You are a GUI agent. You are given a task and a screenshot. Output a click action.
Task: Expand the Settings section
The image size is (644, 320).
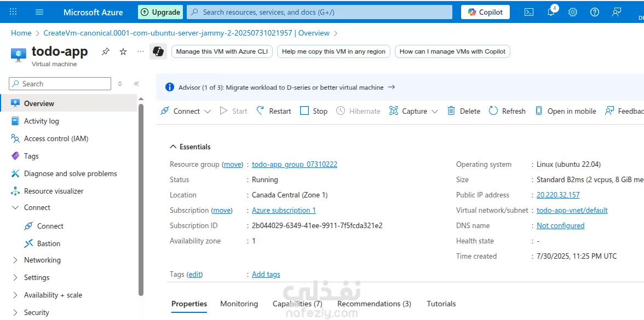(15, 278)
